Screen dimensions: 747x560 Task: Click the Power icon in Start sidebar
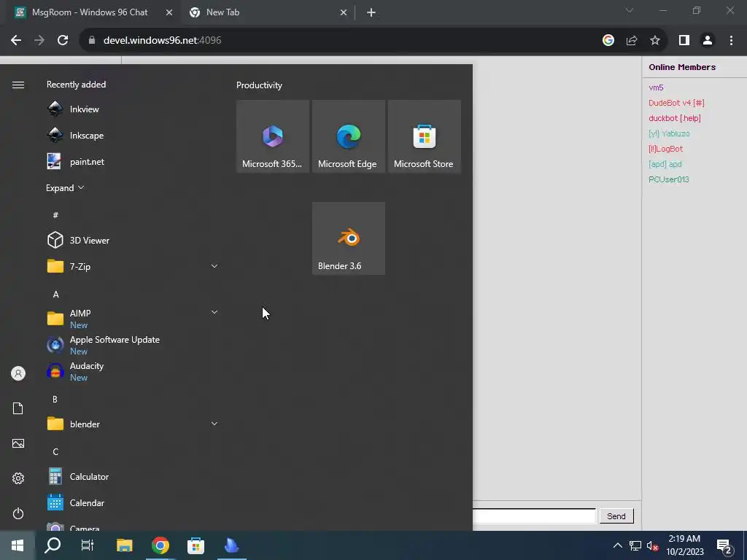18,513
